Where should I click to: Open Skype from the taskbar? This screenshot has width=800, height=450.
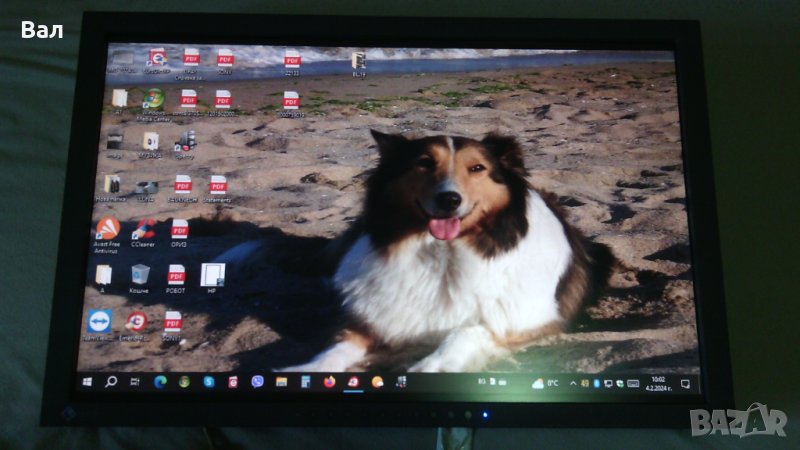[x=209, y=381]
